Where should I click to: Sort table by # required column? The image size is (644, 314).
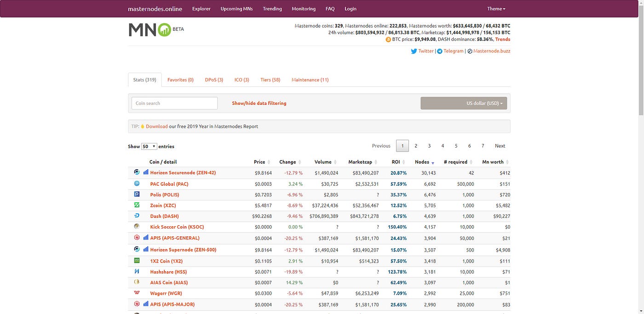[458, 162]
